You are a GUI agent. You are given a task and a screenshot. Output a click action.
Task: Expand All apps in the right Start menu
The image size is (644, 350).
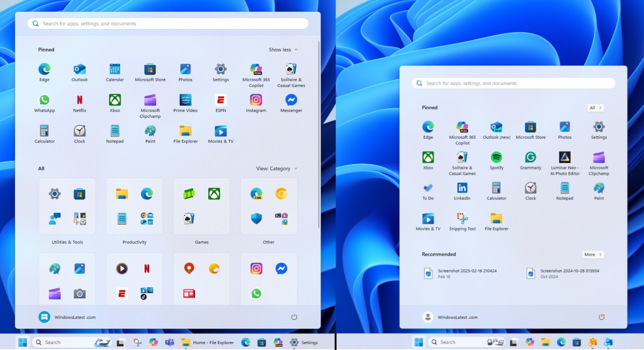595,108
